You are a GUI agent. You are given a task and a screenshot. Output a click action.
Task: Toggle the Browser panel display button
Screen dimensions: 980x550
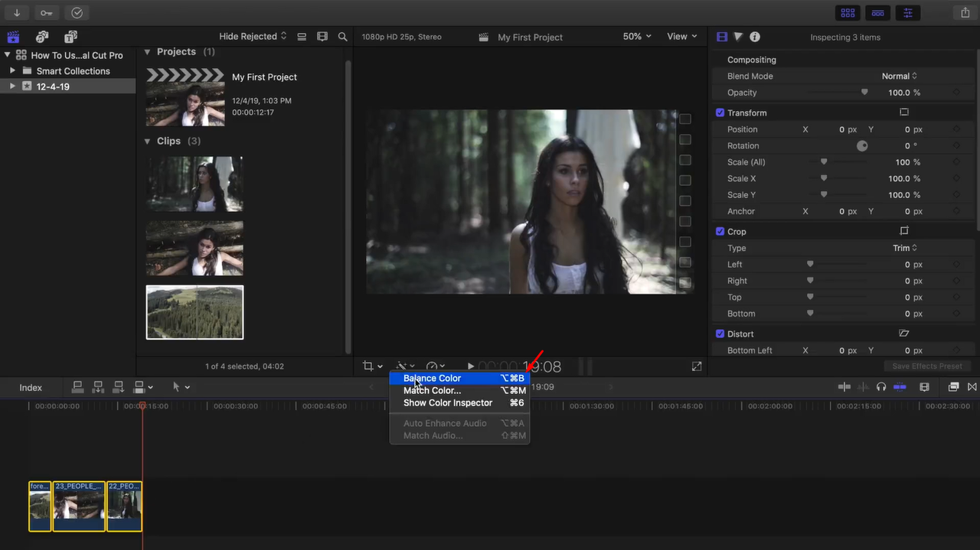tap(848, 13)
